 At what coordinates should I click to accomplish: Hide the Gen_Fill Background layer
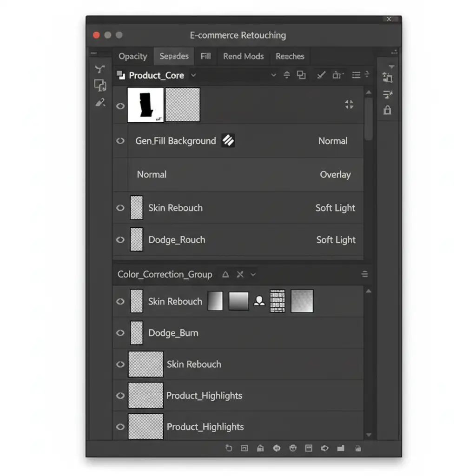coord(120,140)
